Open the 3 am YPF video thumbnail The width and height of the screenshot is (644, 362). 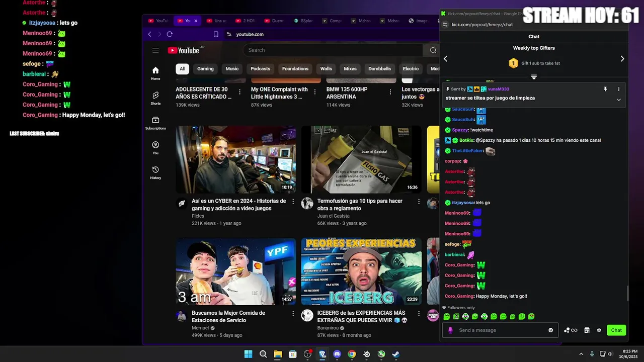point(235,271)
